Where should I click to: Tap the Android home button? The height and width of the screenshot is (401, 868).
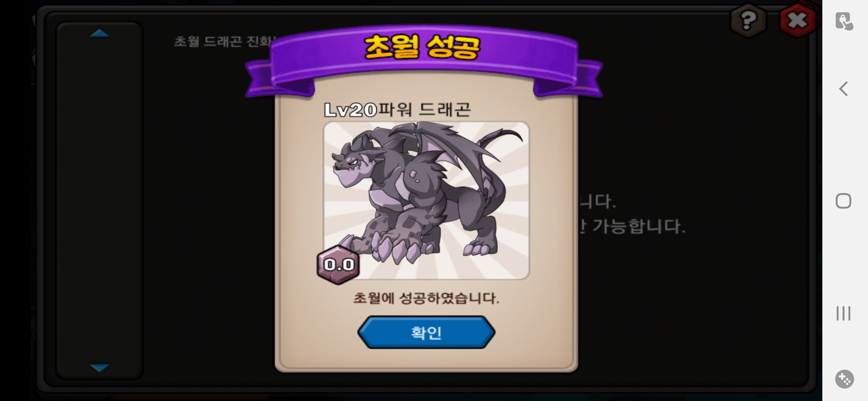click(844, 201)
